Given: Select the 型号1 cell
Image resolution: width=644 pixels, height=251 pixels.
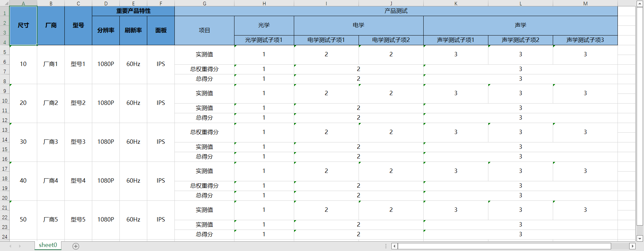Looking at the screenshot, I should 78,64.
